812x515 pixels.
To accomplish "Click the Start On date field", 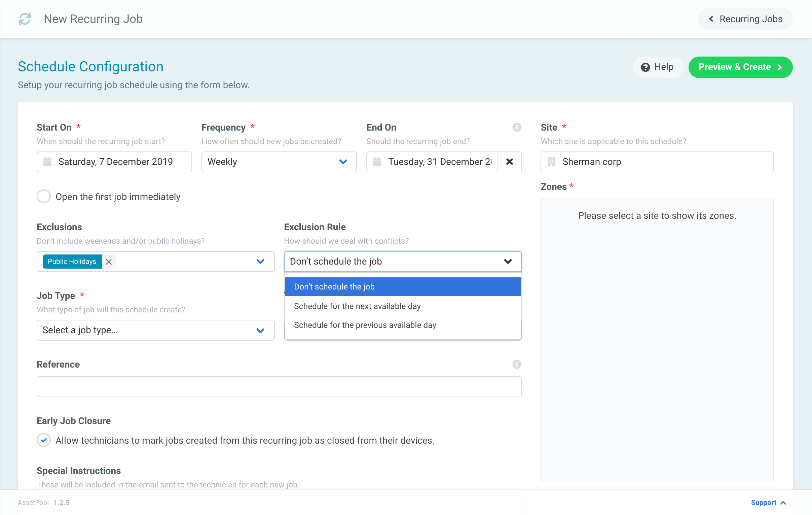I will click(x=114, y=162).
